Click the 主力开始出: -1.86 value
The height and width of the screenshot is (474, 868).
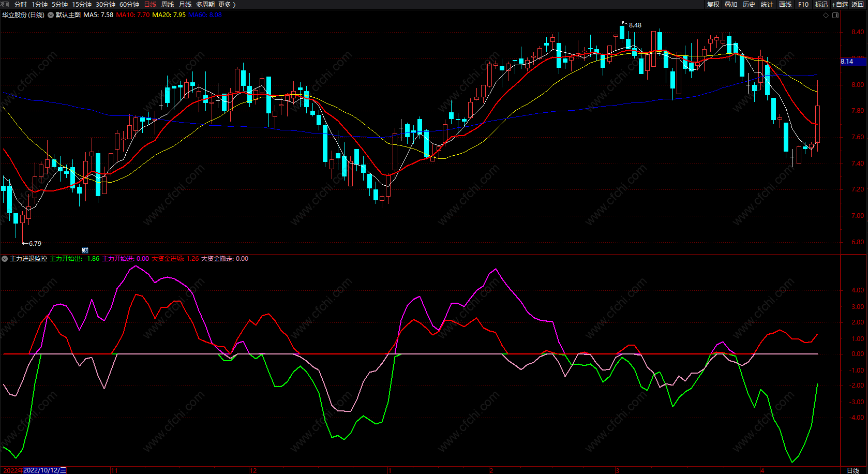[x=74, y=259]
